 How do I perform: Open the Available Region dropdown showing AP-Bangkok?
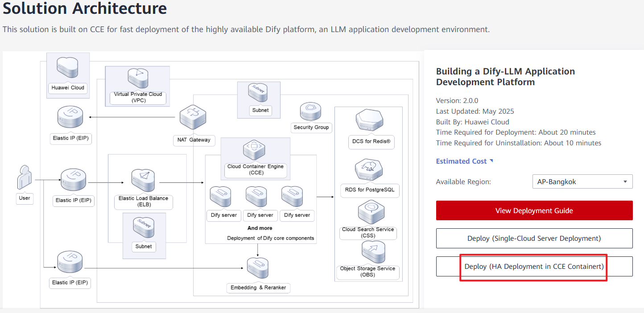582,181
